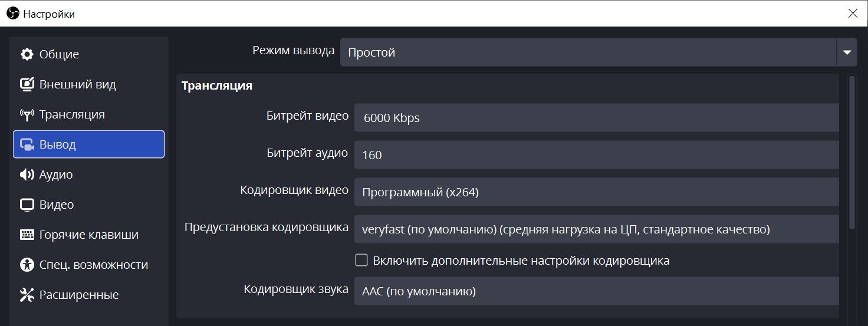
Task: Open the Кодировщик звука AAC dropdown
Action: point(596,291)
